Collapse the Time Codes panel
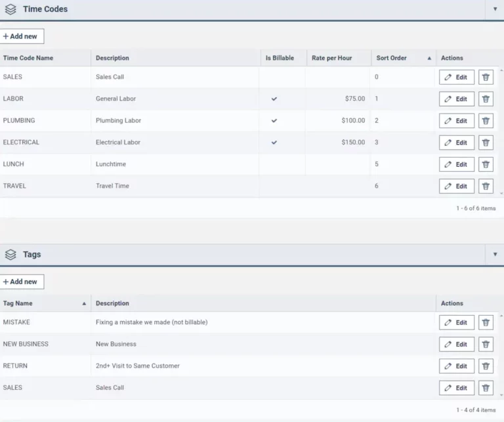The width and height of the screenshot is (504, 422). [x=495, y=9]
